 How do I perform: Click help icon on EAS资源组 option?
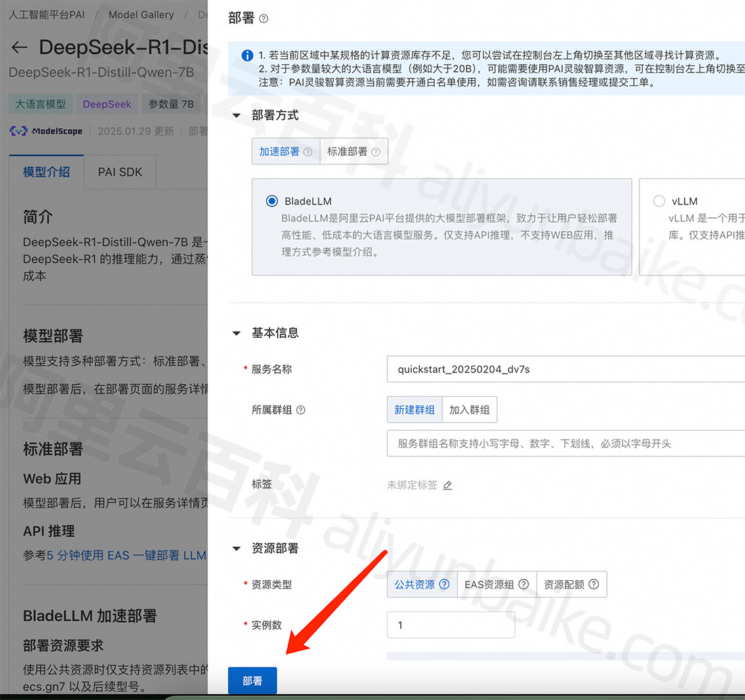coord(523,584)
